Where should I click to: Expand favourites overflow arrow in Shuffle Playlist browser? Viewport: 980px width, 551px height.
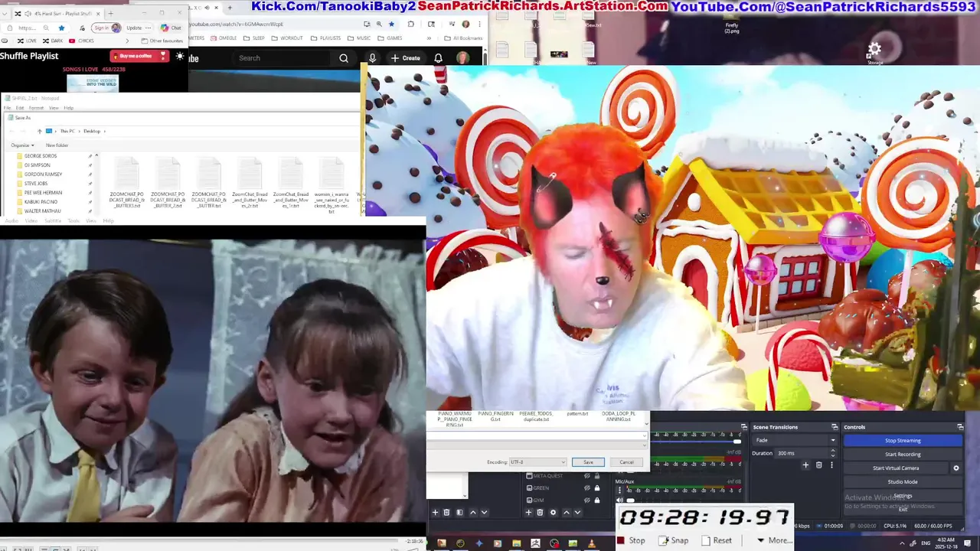click(127, 41)
